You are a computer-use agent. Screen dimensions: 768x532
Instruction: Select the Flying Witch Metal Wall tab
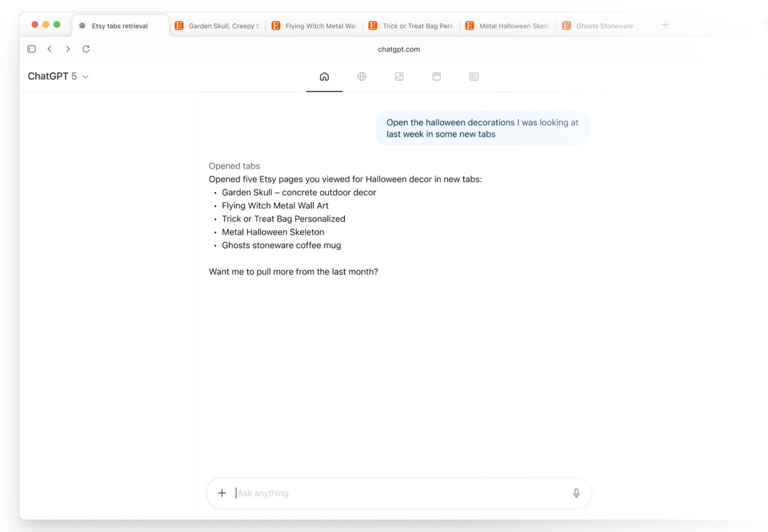coord(314,25)
